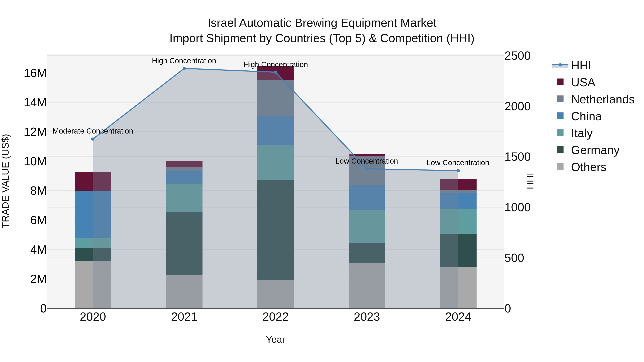Select the 2020 HHI data point

pyautogui.click(x=93, y=139)
